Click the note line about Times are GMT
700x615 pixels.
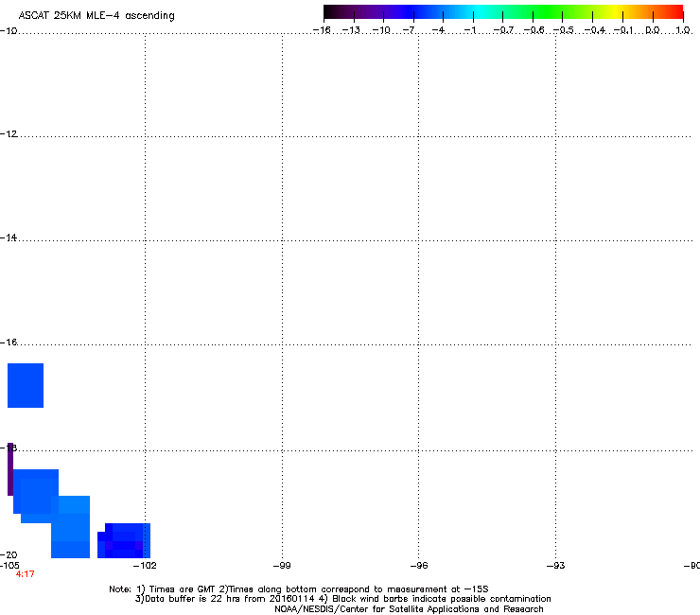pos(299,589)
